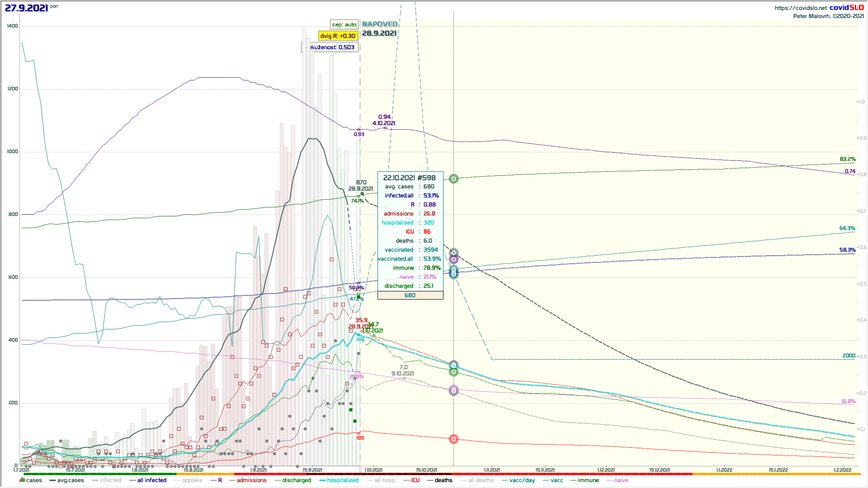The height and width of the screenshot is (488, 868).
Task: Hide the admissions legend series
Action: pos(251,480)
